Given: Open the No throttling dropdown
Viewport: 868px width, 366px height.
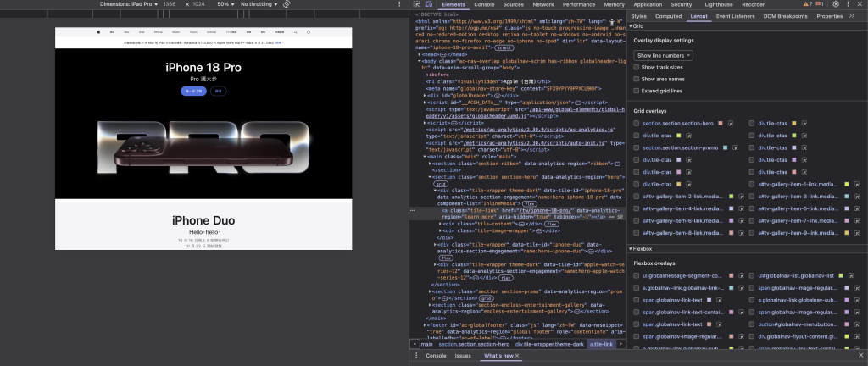Looking at the screenshot, I should coord(259,4).
